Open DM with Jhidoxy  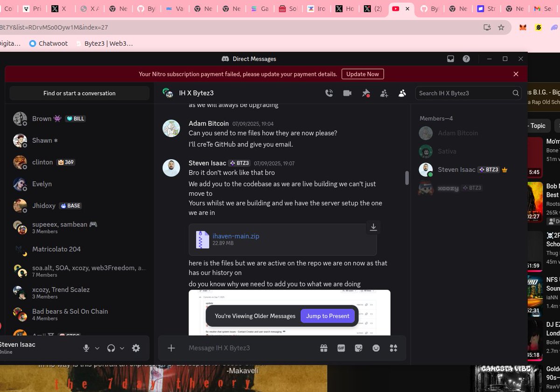(79, 206)
